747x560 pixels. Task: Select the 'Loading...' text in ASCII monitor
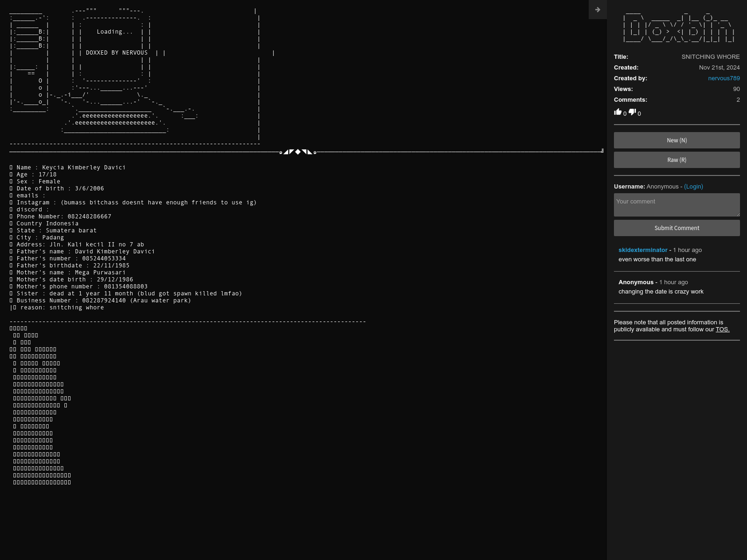tap(115, 32)
